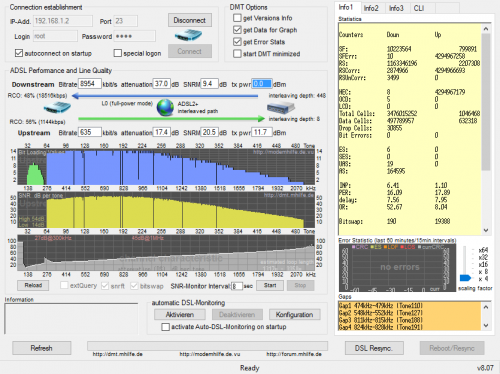Image resolution: width=500 pixels, height=374 pixels.
Task: Trigger DSL Resync
Action: pos(374,348)
